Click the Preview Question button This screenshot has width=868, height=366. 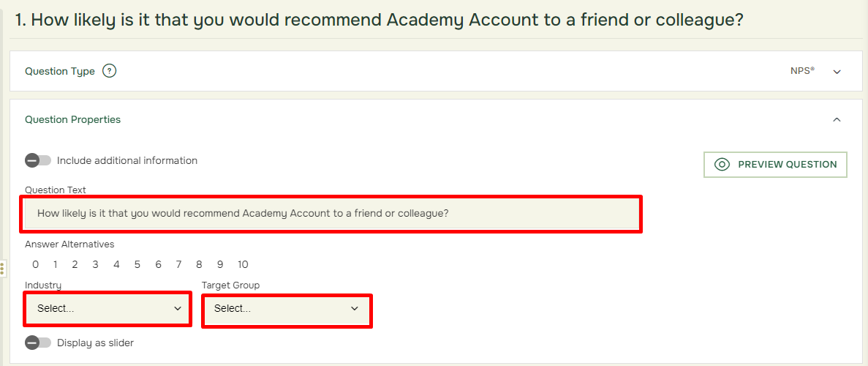(775, 165)
